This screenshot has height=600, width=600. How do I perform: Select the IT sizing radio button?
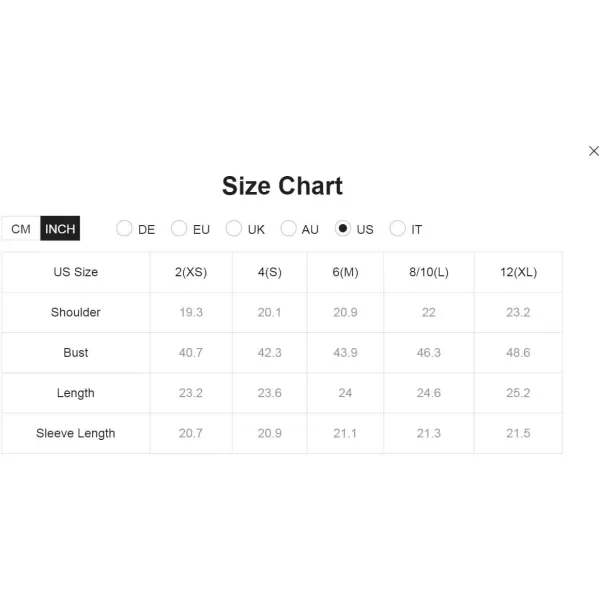tap(397, 228)
